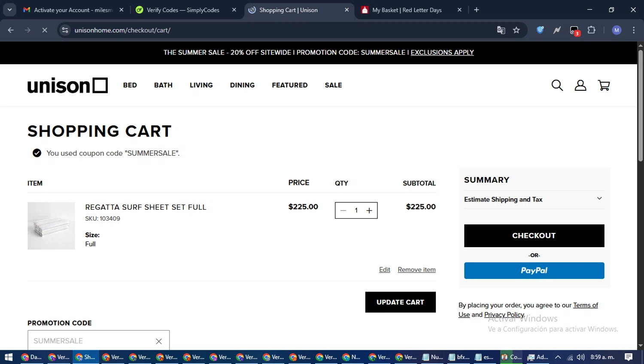Open the Terms of Use link
This screenshot has height=364, width=644.
coord(585,305)
